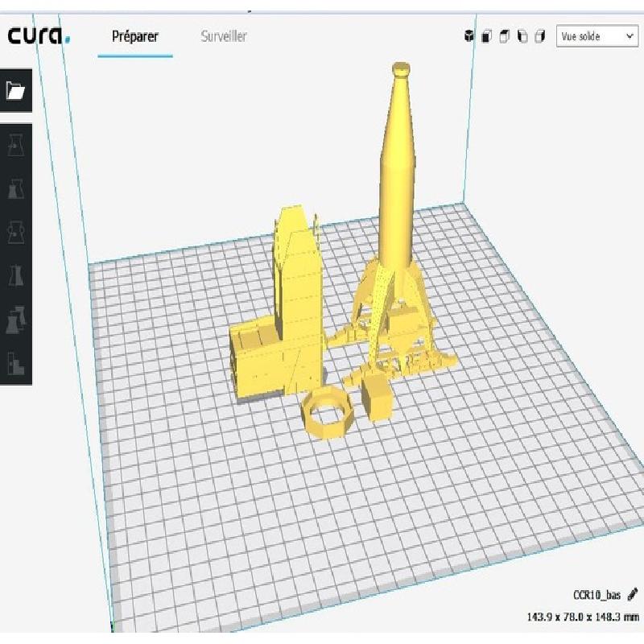The height and width of the screenshot is (644, 644).
Task: Switch camera to front view
Action: click(x=486, y=36)
